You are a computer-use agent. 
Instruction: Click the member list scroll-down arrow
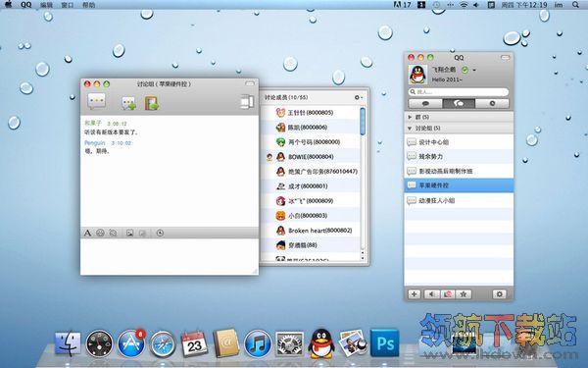coord(363,258)
